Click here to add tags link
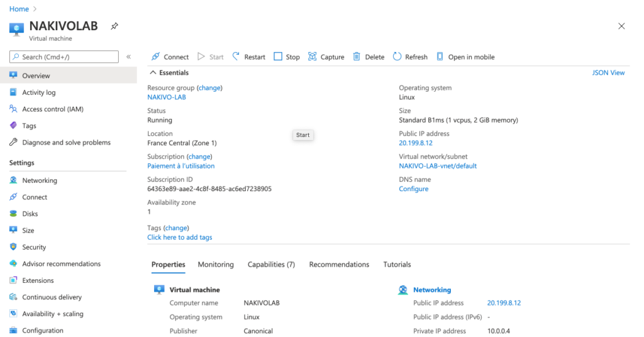The height and width of the screenshot is (337, 644). [x=180, y=237]
